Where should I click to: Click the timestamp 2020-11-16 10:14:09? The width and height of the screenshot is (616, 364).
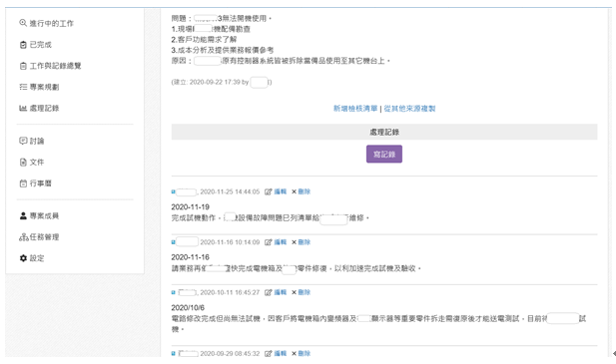(230, 242)
